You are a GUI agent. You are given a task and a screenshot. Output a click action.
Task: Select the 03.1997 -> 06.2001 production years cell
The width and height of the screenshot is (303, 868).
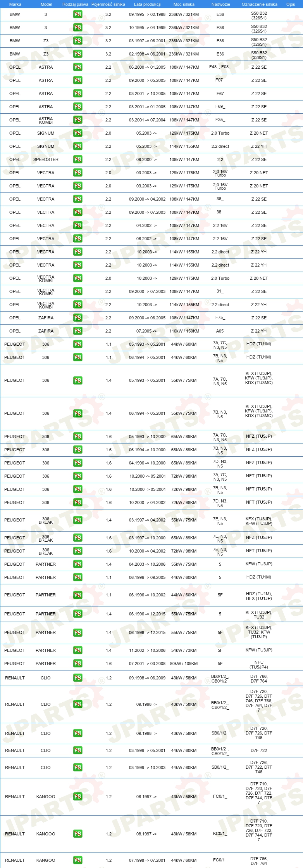coord(147,41)
